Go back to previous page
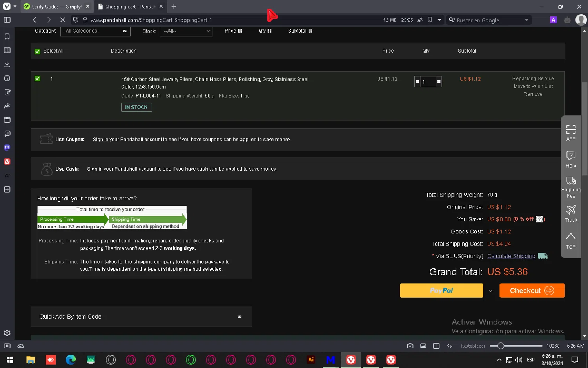 [34, 20]
